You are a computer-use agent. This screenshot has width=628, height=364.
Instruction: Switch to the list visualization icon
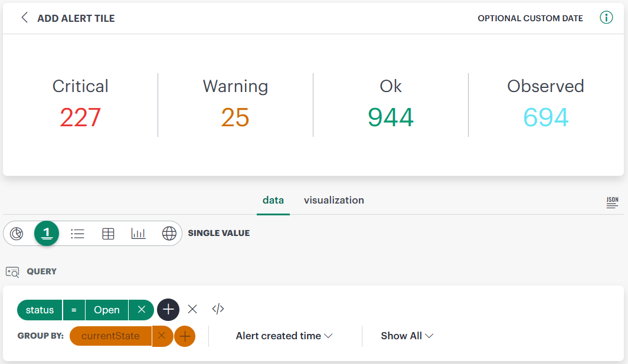pyautogui.click(x=77, y=233)
